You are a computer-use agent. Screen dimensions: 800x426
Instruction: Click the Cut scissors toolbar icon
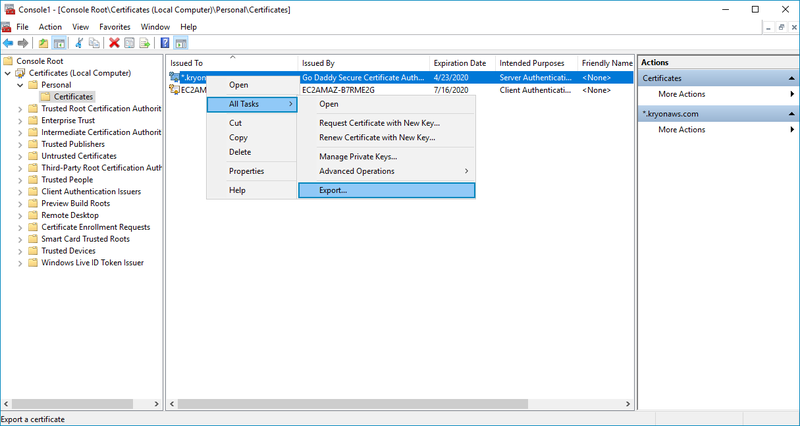pos(79,43)
